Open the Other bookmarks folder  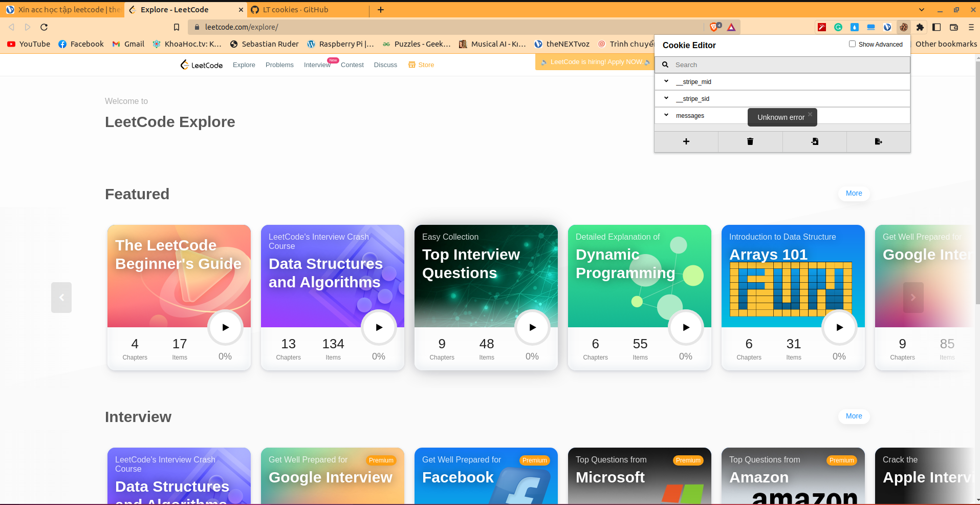[946, 44]
